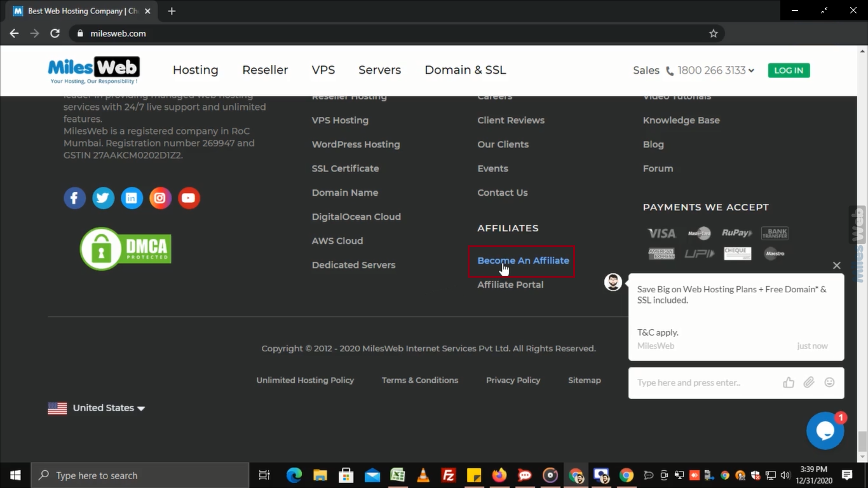The height and width of the screenshot is (488, 868).
Task: Click the DMCA Protected badge
Action: 126,248
